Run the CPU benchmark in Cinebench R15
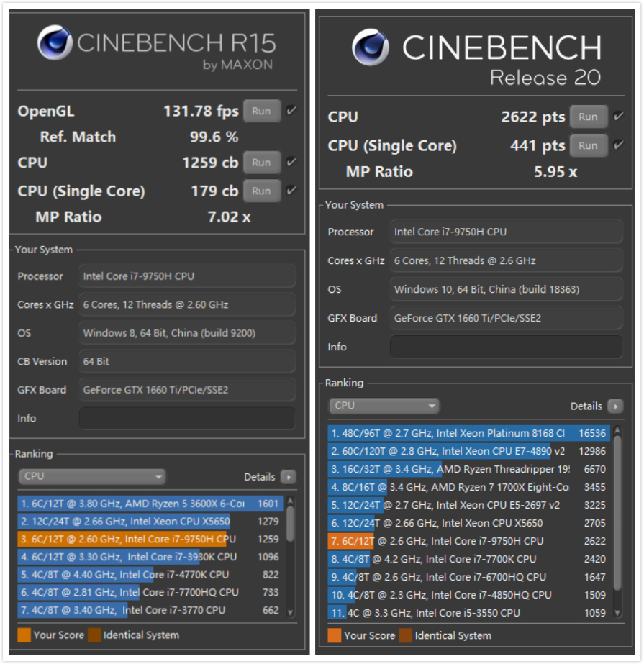 coord(261,162)
